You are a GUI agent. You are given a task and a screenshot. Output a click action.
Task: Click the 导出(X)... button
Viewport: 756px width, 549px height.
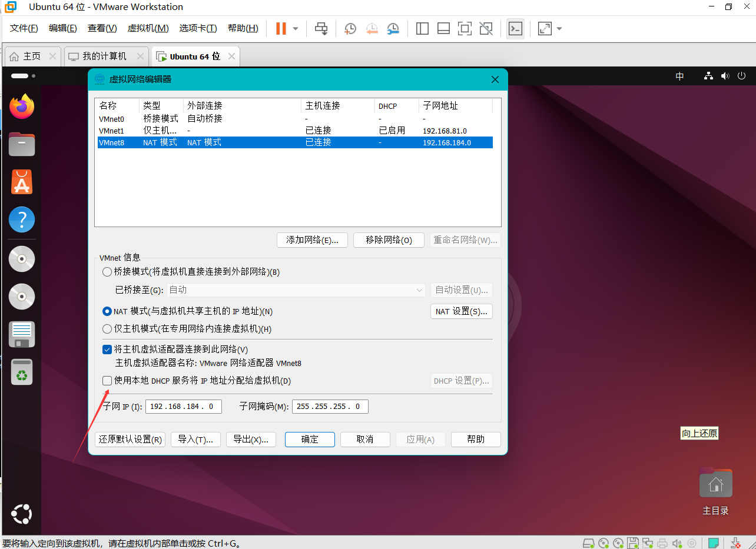click(x=251, y=440)
